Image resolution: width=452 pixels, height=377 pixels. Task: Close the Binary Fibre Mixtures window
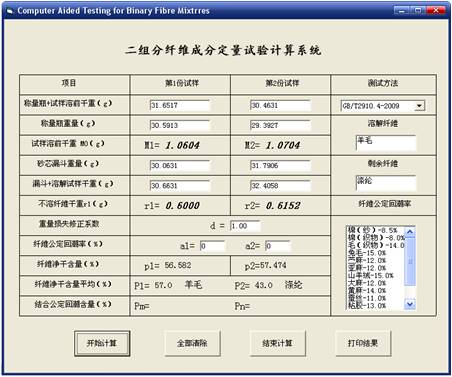[436, 10]
